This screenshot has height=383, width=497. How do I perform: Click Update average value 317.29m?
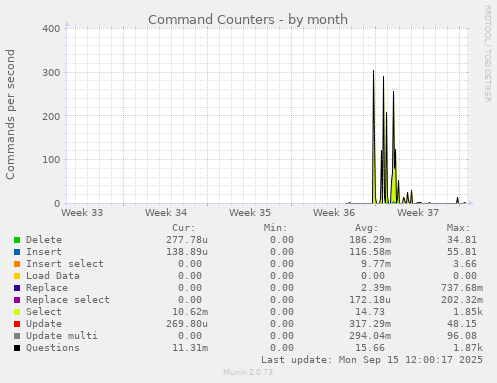370,324
